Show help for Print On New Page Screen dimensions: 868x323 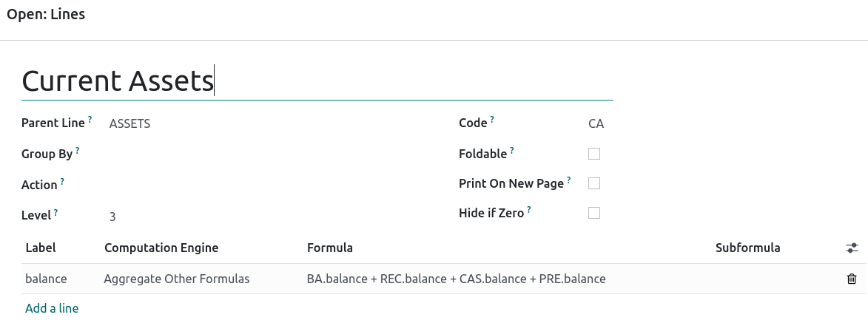click(569, 180)
